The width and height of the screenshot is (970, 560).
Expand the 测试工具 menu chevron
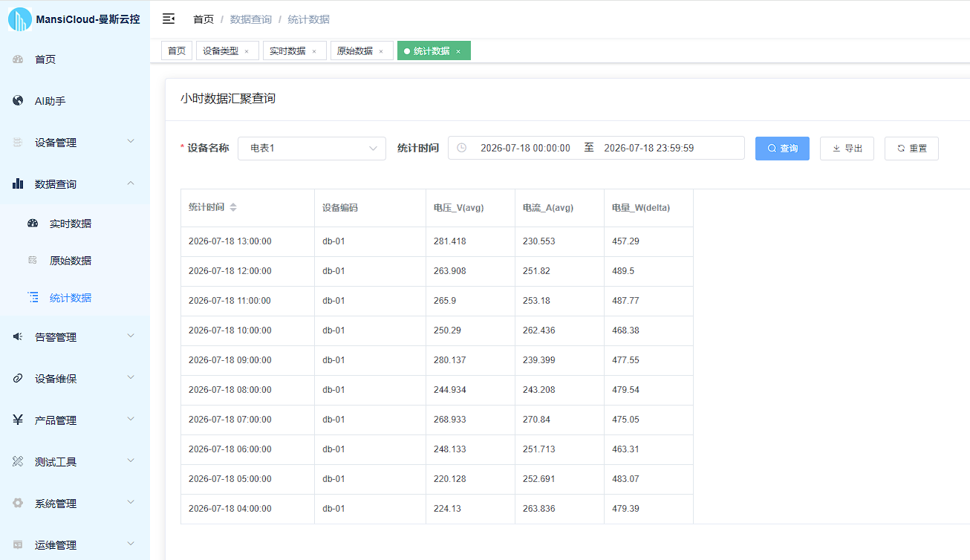131,460
